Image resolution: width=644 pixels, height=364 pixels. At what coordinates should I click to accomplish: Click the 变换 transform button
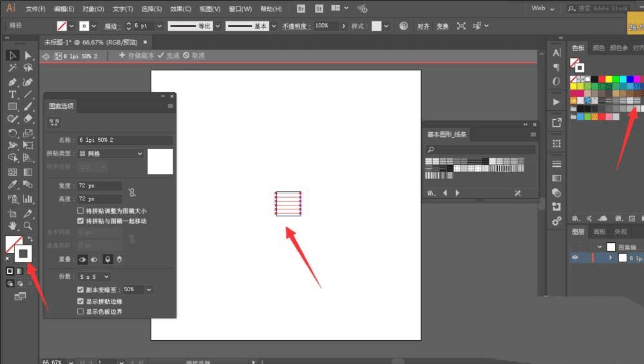click(x=442, y=26)
